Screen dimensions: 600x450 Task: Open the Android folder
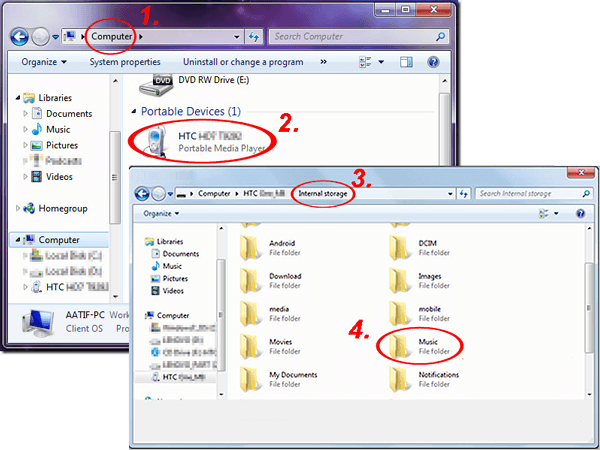[270, 247]
